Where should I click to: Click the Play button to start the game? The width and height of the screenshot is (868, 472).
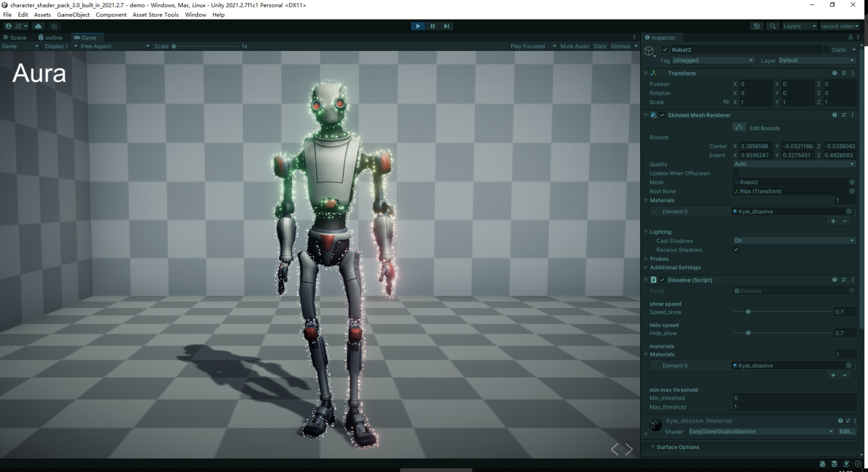pyautogui.click(x=417, y=26)
